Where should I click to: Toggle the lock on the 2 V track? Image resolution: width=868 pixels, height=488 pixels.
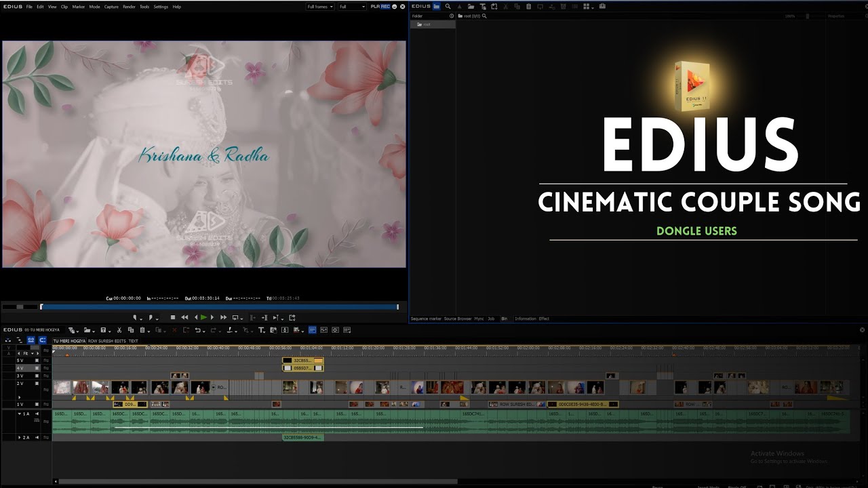point(45,389)
